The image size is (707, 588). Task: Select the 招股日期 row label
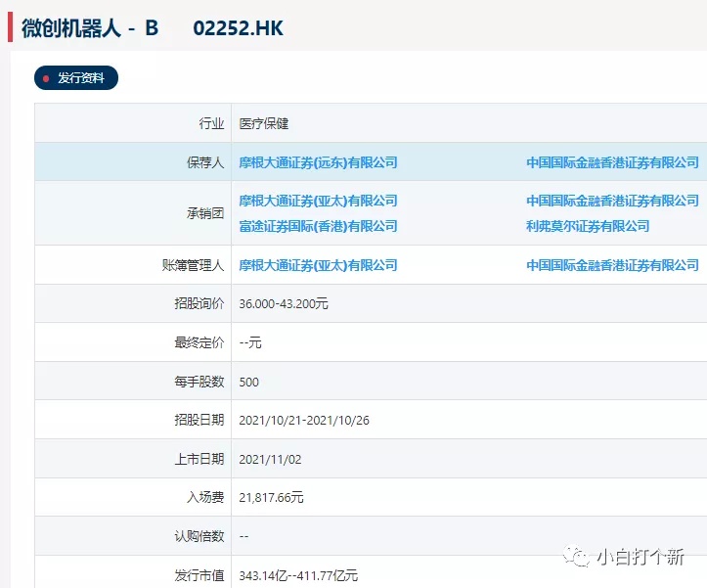(x=199, y=421)
